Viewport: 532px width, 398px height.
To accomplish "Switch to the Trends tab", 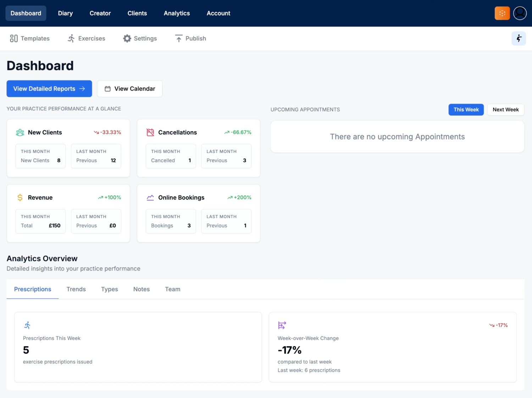I will tap(76, 289).
